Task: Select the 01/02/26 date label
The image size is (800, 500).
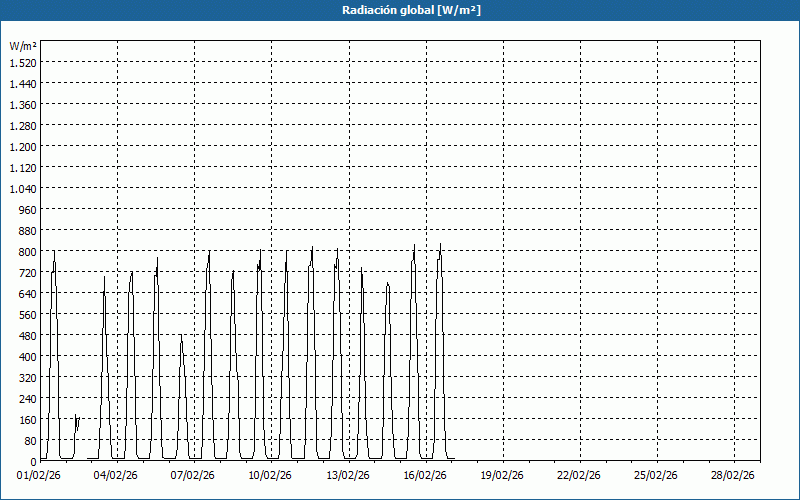Action: (39, 476)
